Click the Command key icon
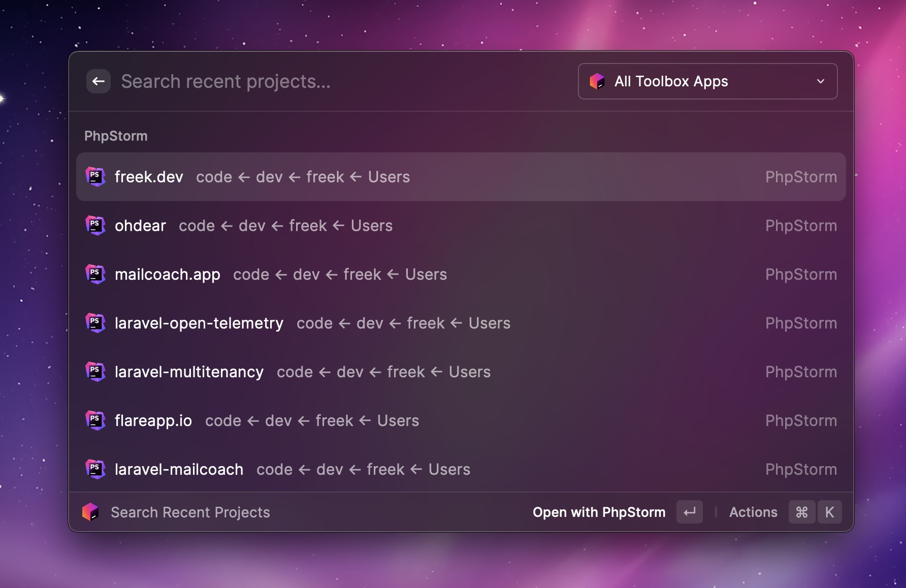906x588 pixels. pos(802,512)
